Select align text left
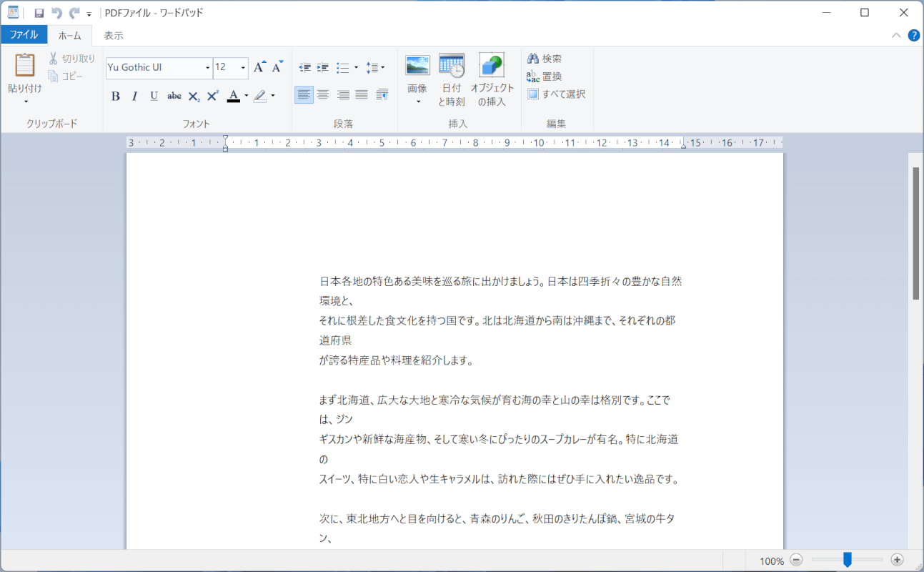 [304, 94]
